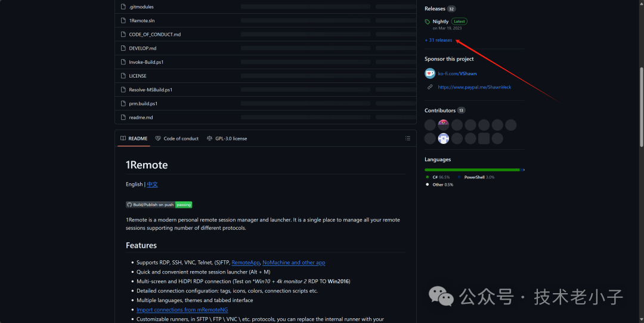Open the paypal.me/ShawnVeck link

(x=475, y=87)
